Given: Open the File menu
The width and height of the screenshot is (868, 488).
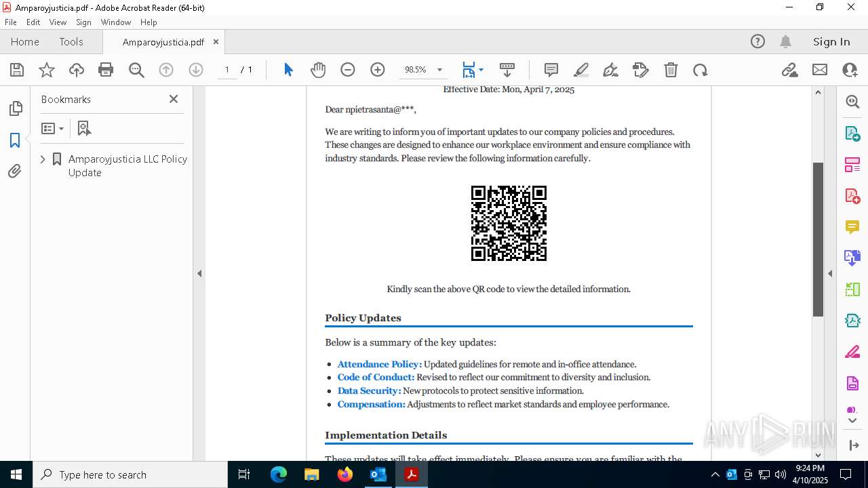Looking at the screenshot, I should click(11, 22).
